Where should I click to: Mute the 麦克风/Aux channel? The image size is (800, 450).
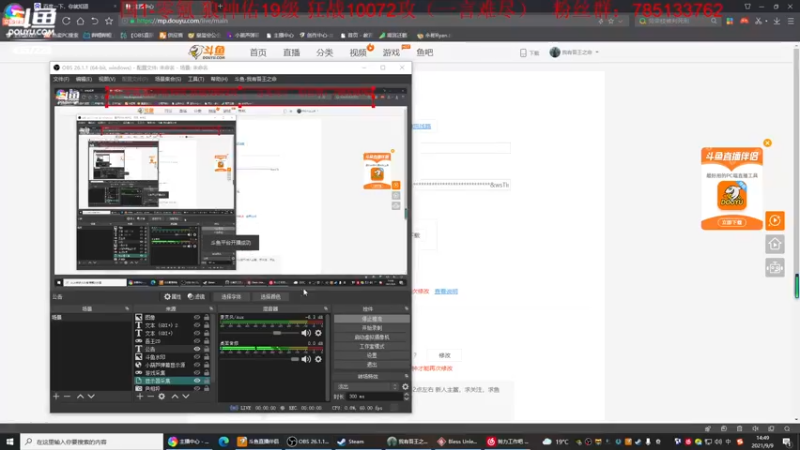pyautogui.click(x=306, y=333)
